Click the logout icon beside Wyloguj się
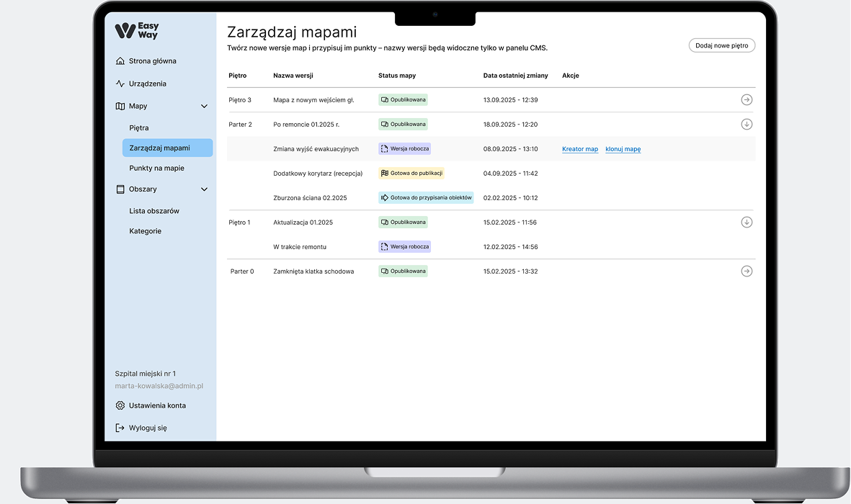 point(120,428)
